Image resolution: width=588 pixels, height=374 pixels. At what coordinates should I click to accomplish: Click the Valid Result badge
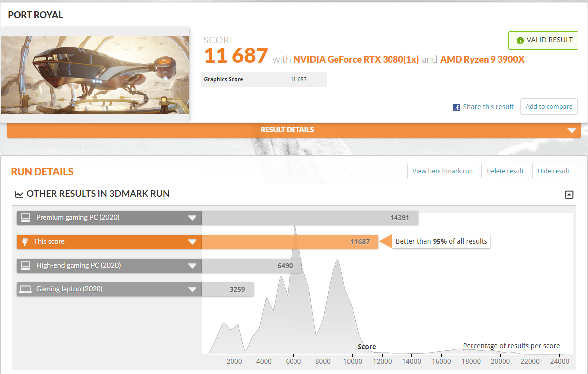(543, 40)
